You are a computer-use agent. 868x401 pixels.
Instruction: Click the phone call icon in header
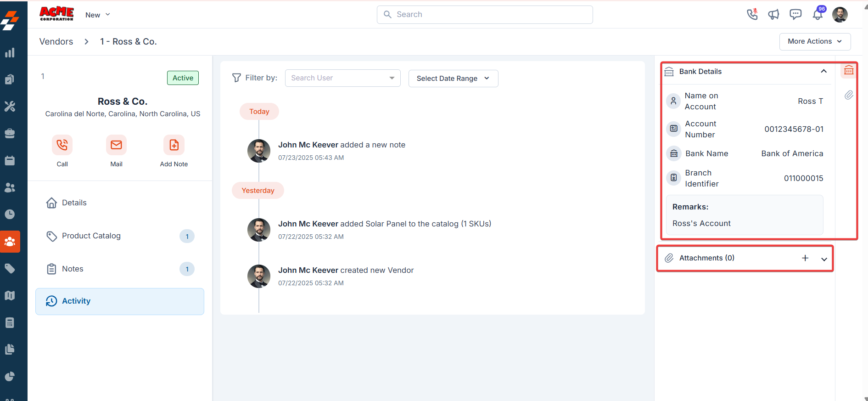[752, 14]
